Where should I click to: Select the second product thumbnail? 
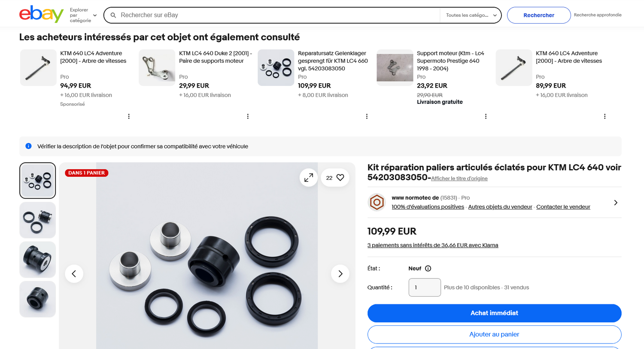(x=38, y=220)
